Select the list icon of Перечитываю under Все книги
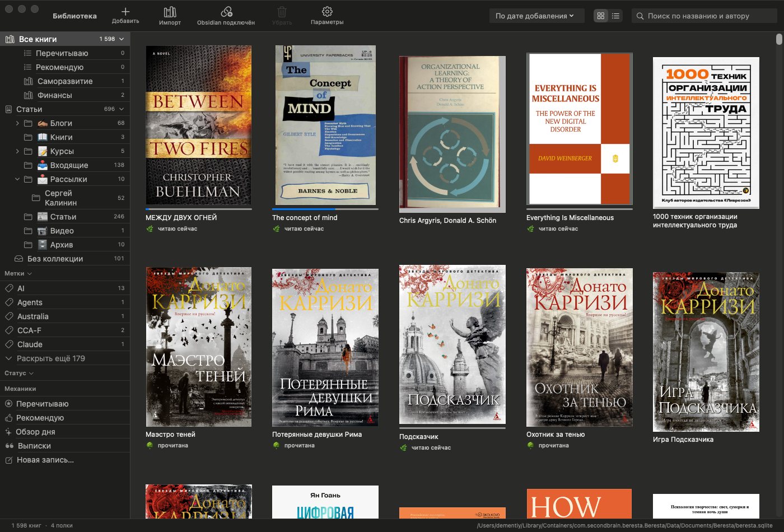The height and width of the screenshot is (532, 784). coord(27,53)
